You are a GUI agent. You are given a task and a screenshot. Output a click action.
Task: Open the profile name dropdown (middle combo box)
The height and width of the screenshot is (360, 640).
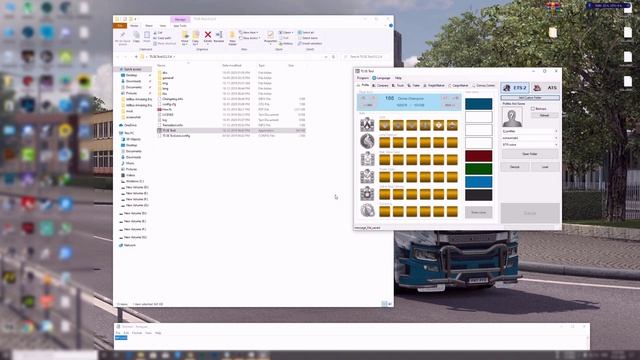click(x=530, y=138)
